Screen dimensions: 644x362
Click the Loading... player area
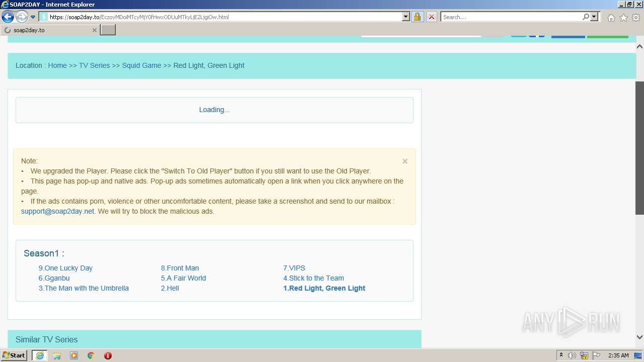coord(214,110)
